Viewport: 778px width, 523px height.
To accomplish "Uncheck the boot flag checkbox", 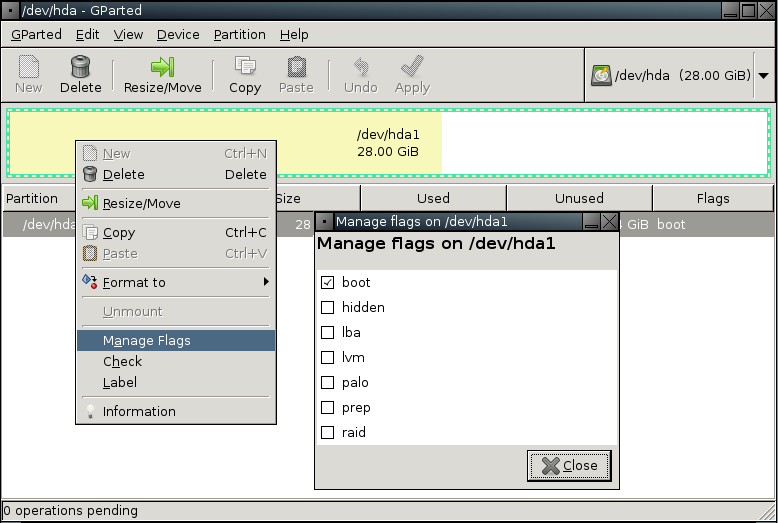I will (327, 282).
